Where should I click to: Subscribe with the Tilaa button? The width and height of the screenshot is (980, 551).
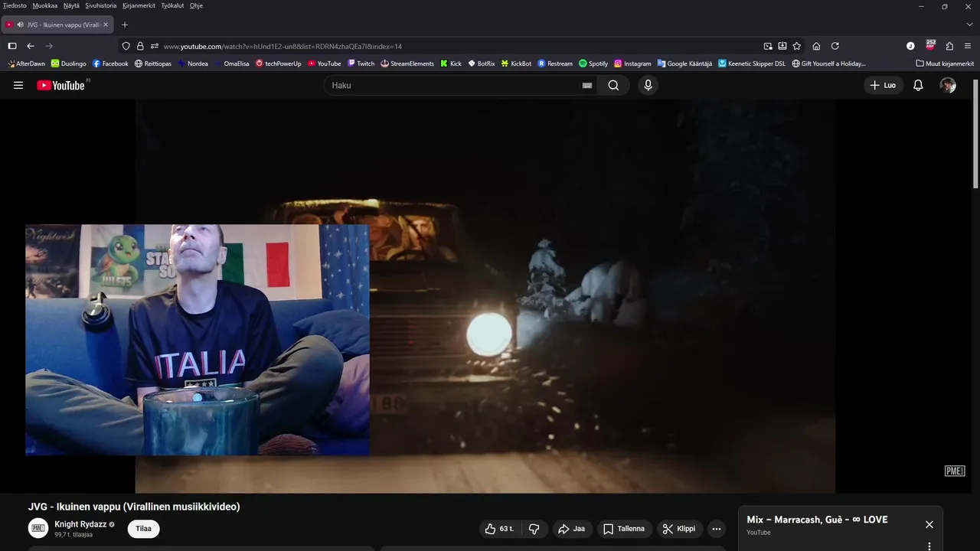pyautogui.click(x=143, y=529)
